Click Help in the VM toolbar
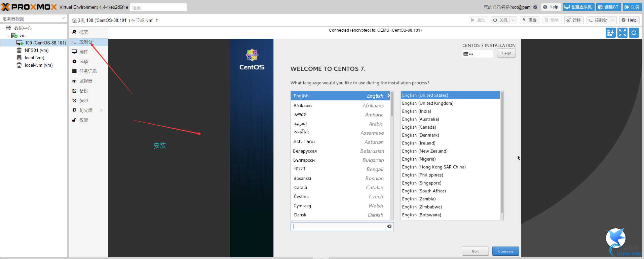The image size is (644, 259). [629, 20]
